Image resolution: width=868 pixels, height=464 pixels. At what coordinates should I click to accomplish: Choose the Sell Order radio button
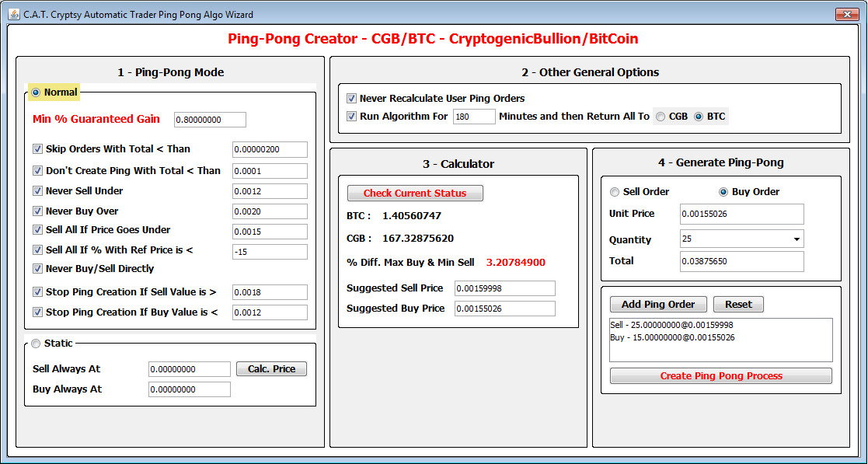[615, 192]
